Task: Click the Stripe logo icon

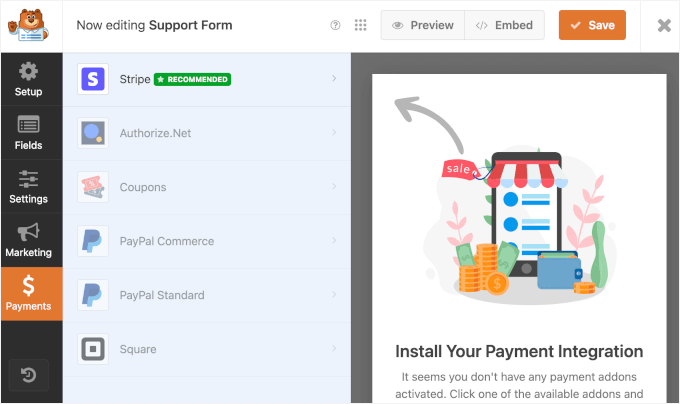Action: 93,79
